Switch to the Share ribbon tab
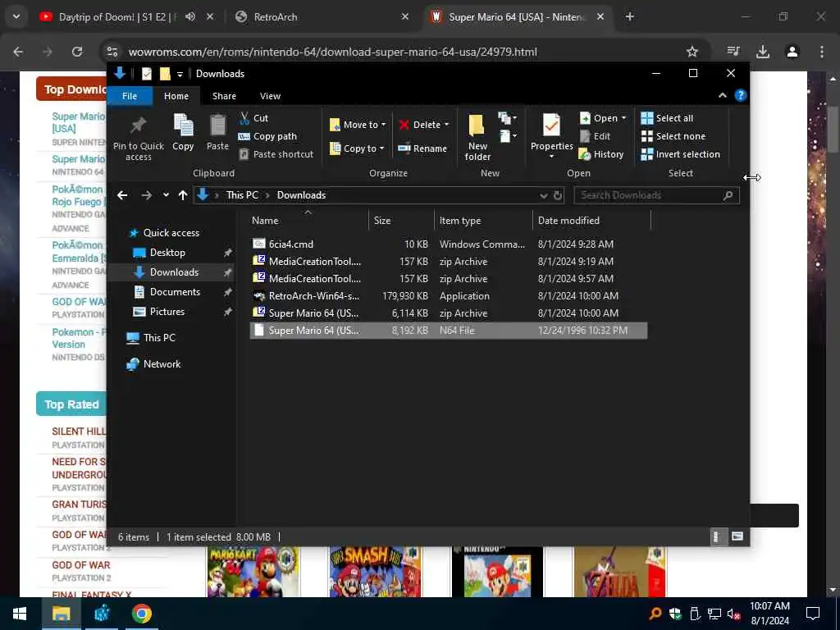Image resolution: width=840 pixels, height=630 pixels. pos(224,96)
